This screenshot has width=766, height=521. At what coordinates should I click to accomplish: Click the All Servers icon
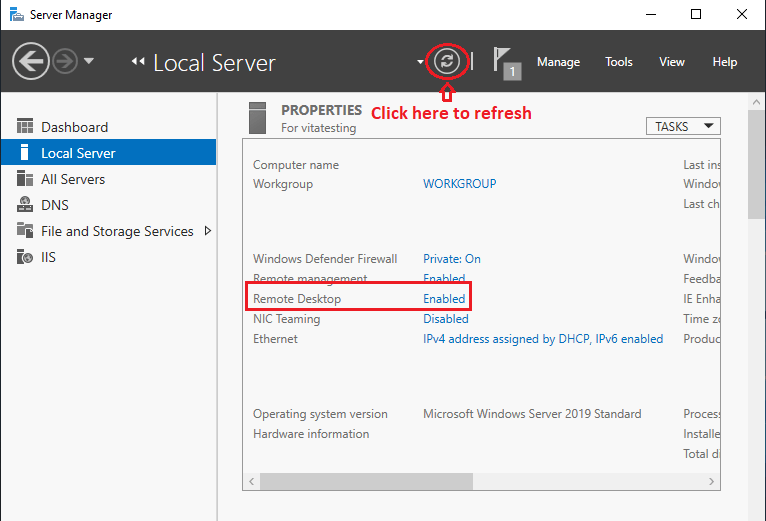tap(25, 178)
